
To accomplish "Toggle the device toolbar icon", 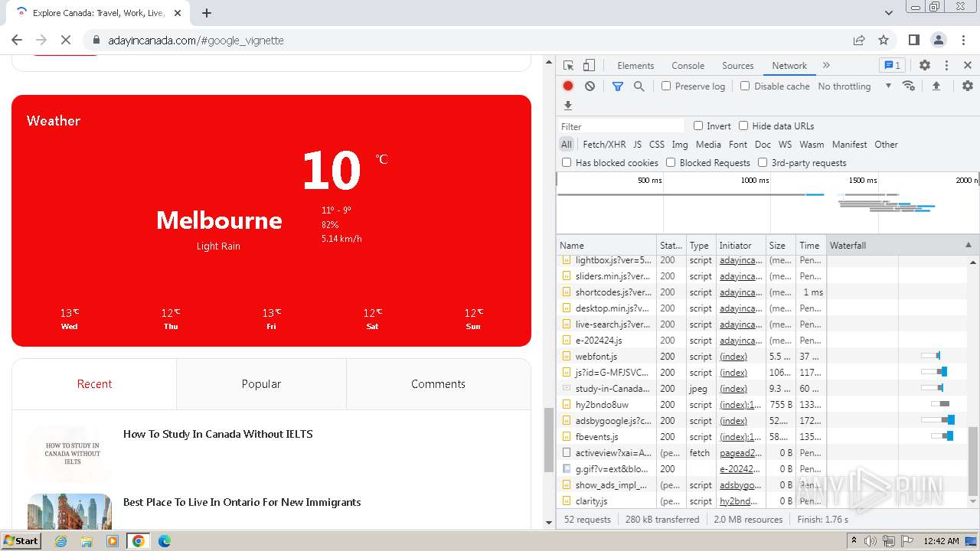I will tap(589, 66).
